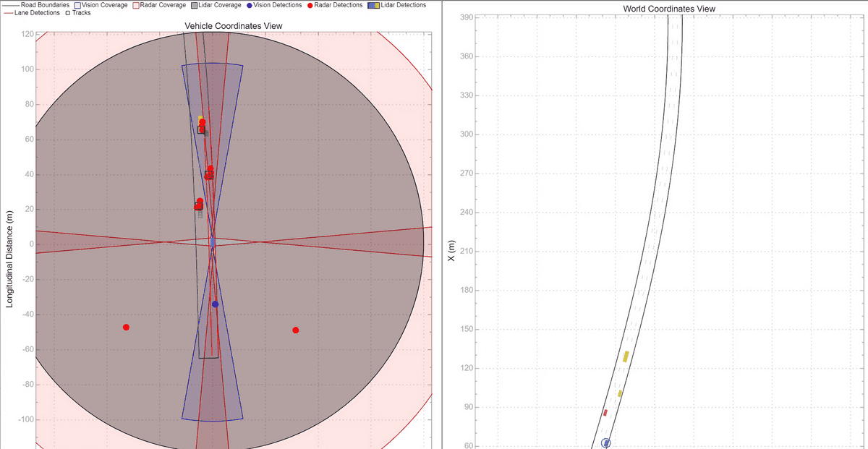Click the blue vision detection dot behind ego
868x449 pixels.
pyautogui.click(x=215, y=304)
